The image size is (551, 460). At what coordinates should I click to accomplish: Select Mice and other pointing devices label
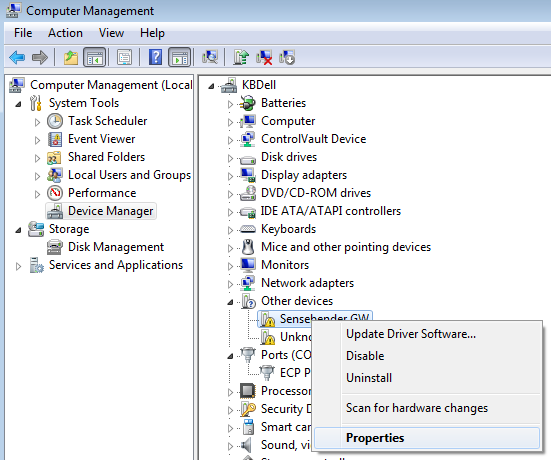point(346,247)
